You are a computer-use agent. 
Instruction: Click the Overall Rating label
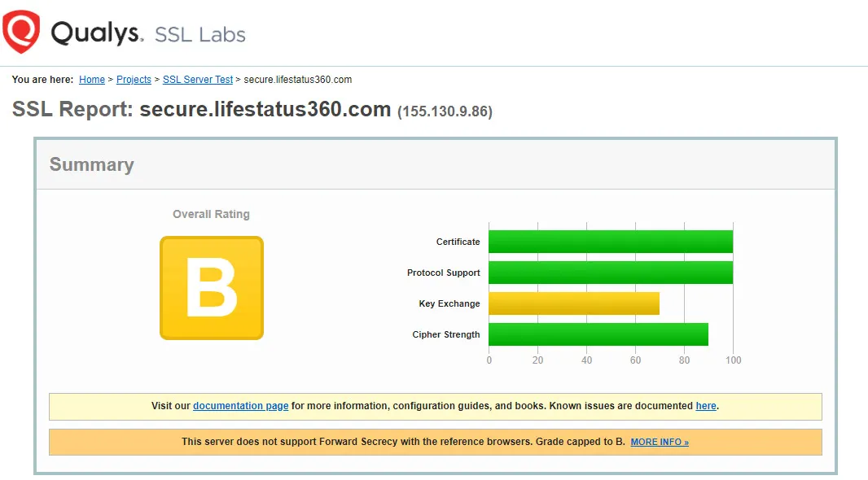[x=211, y=214]
